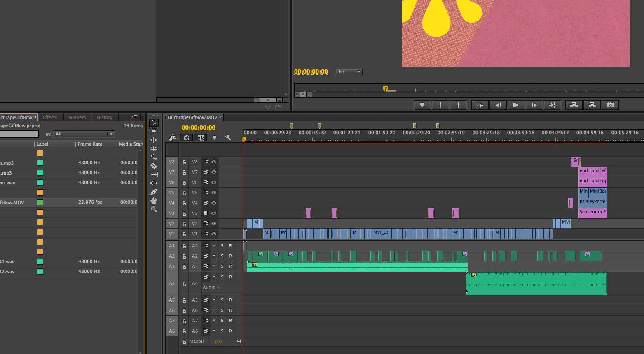Sort by Frame Rate column
644x354 pixels.
point(90,144)
